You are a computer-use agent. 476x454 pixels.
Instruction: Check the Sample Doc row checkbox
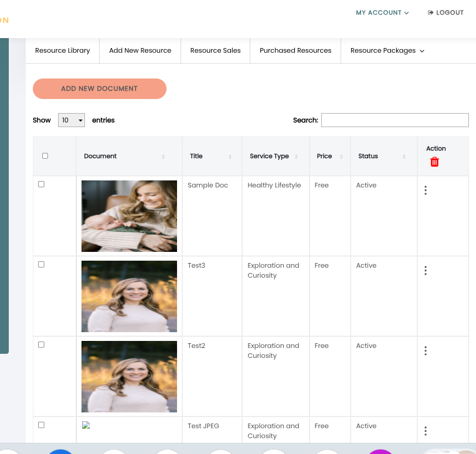tap(41, 184)
